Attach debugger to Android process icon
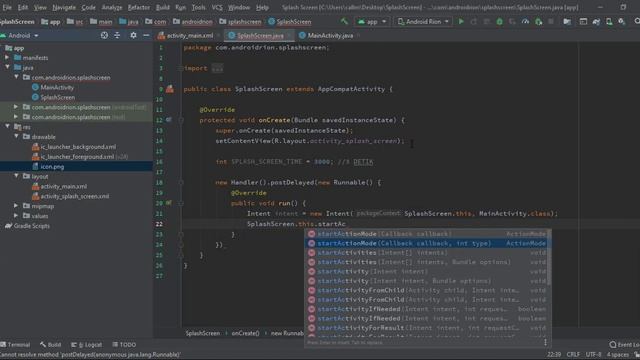 539,21
